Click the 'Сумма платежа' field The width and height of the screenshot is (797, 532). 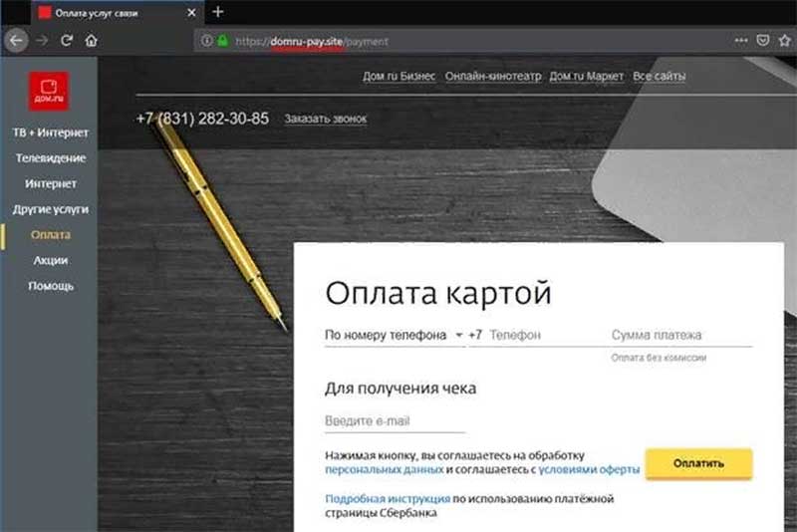(x=681, y=335)
